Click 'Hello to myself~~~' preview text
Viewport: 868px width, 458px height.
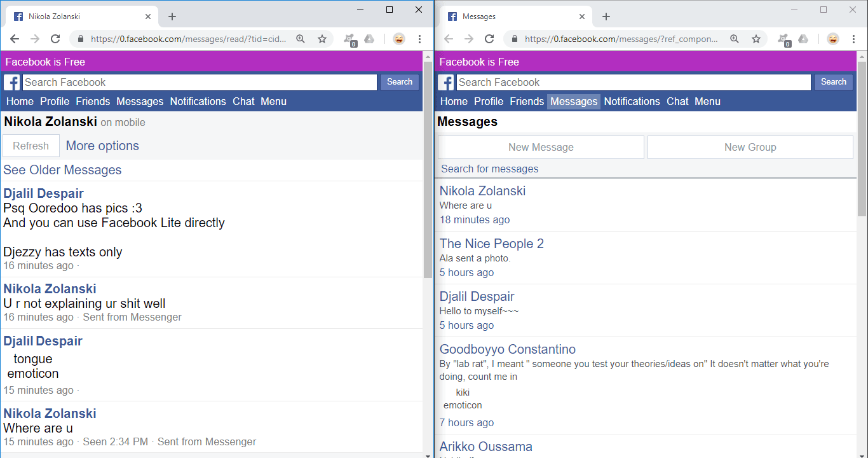(x=479, y=311)
